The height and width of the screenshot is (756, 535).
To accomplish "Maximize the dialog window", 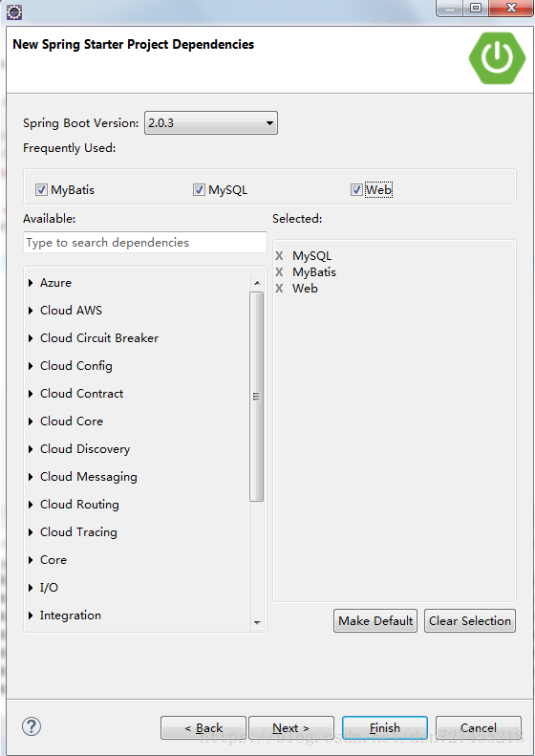I will tap(476, 8).
